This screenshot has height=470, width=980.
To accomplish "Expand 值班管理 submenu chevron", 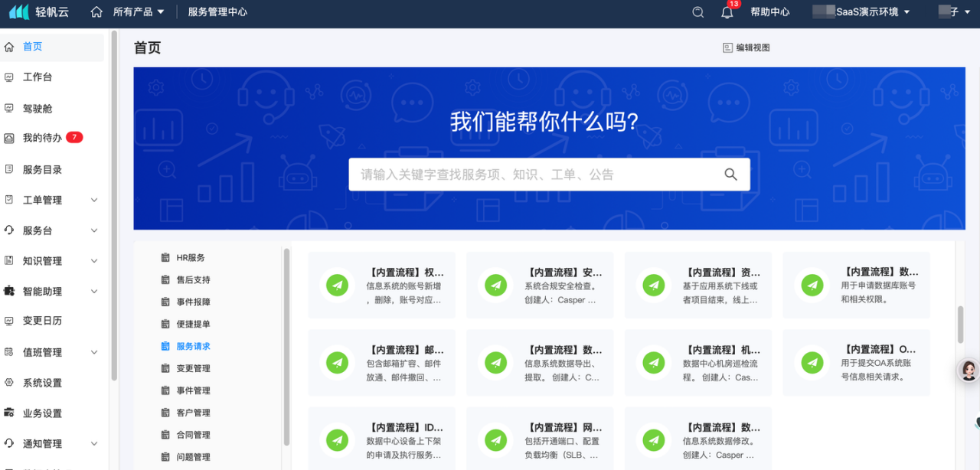I will click(94, 353).
